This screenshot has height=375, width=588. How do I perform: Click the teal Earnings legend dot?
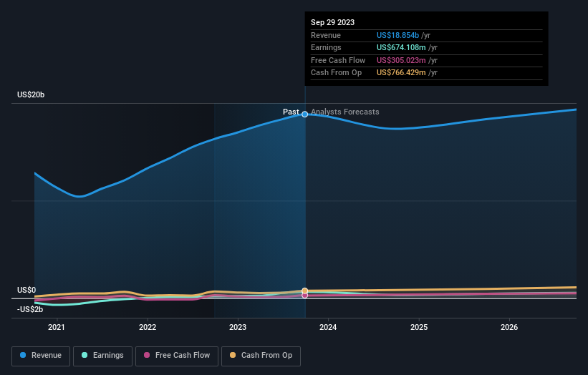pos(85,355)
